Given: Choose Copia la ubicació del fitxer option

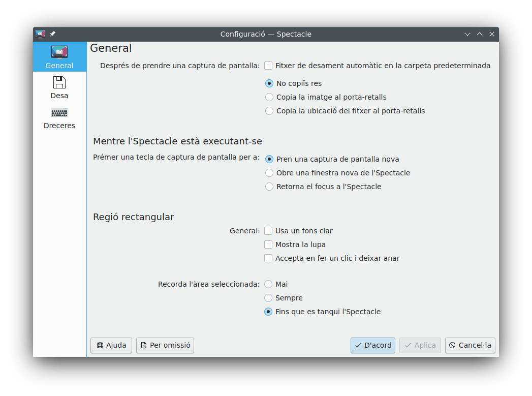Looking at the screenshot, I should 269,111.
